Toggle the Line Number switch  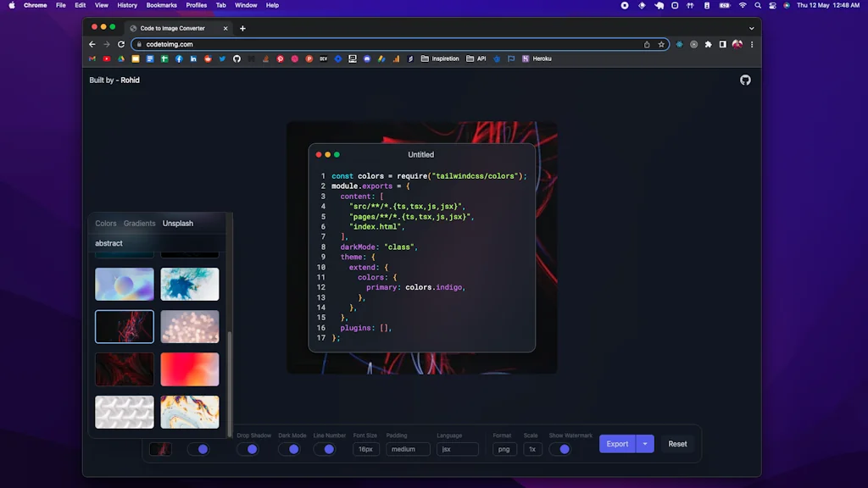328,449
